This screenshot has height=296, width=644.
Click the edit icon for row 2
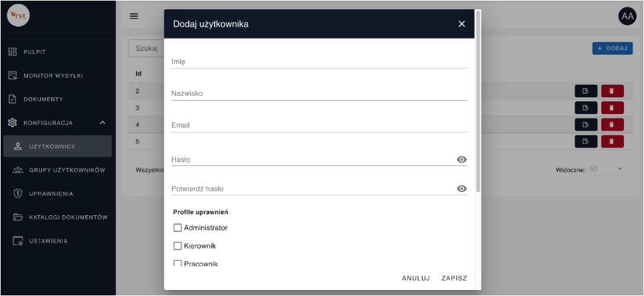(x=585, y=91)
